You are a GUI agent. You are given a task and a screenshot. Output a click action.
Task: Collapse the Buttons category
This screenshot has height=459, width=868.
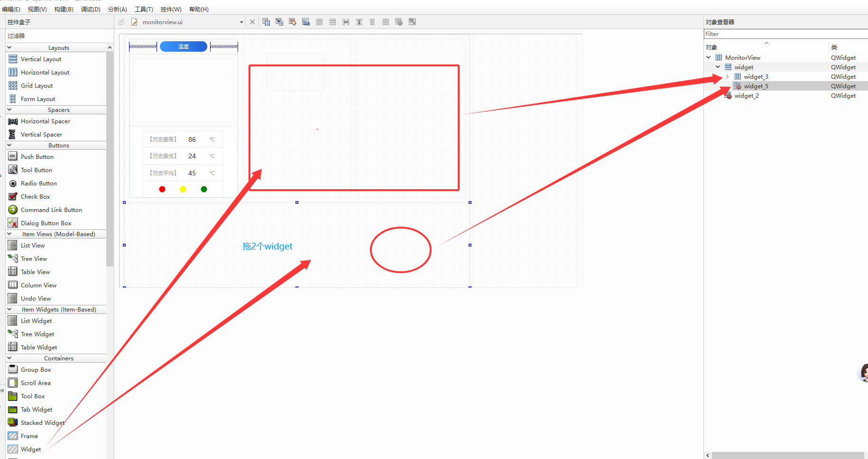(9, 145)
